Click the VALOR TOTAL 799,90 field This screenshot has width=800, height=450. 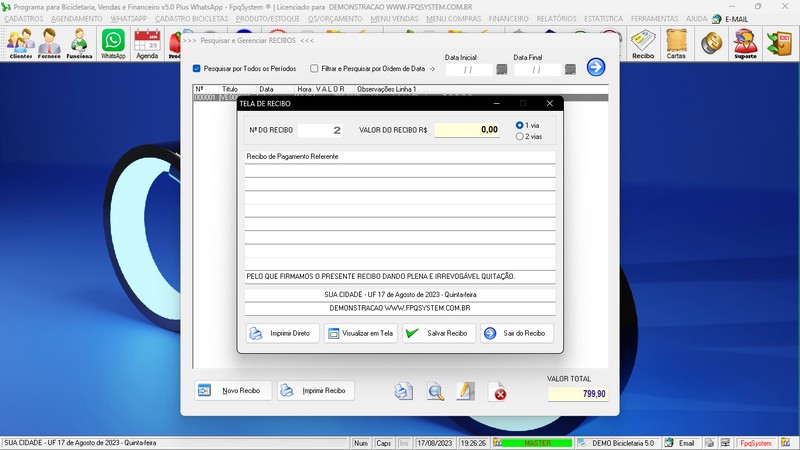coord(578,394)
